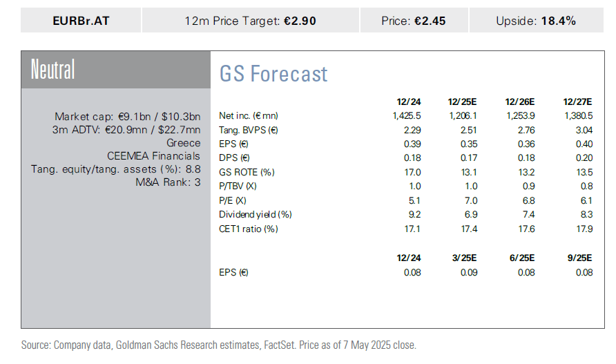Select the M&A Rank: 3 text

169,182
